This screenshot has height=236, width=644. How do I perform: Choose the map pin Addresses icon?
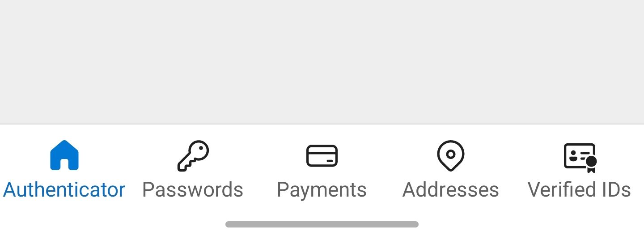(x=451, y=156)
